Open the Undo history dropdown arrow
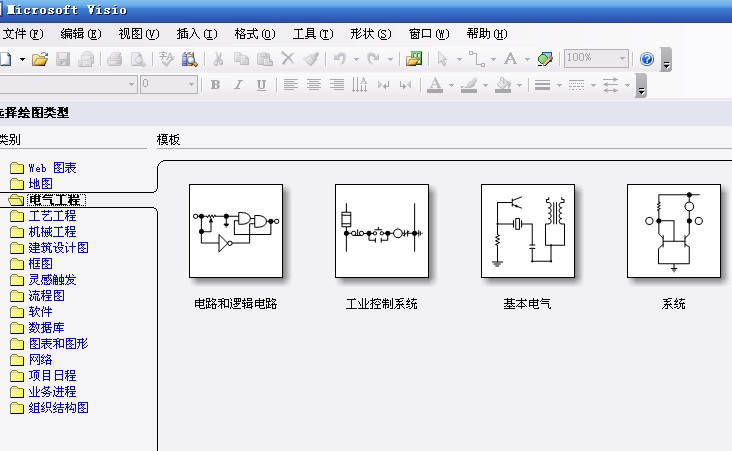The height and width of the screenshot is (451, 732). [x=356, y=59]
